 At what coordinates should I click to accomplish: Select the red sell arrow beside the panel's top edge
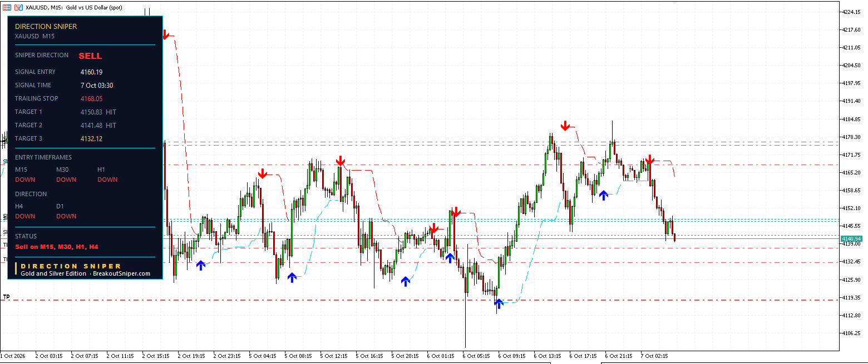click(x=165, y=36)
